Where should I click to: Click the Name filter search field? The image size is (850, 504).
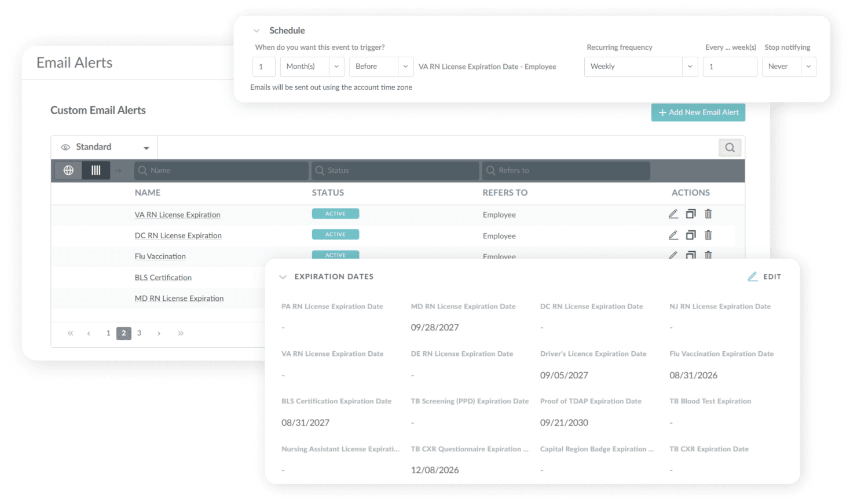click(x=221, y=170)
